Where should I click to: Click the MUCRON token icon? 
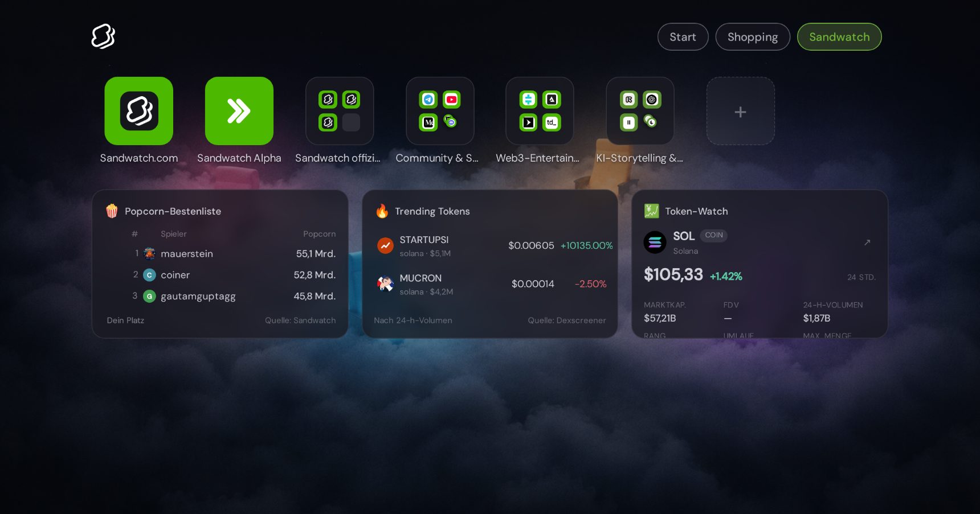coord(386,283)
